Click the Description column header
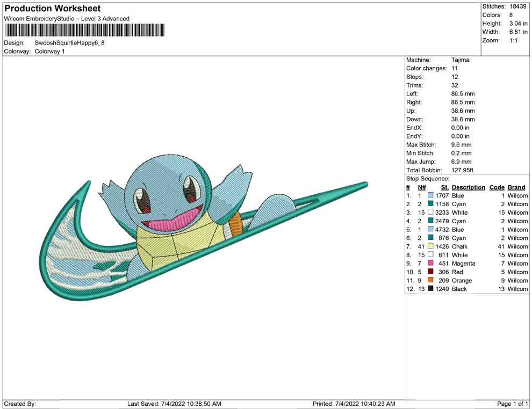 [x=469, y=187]
